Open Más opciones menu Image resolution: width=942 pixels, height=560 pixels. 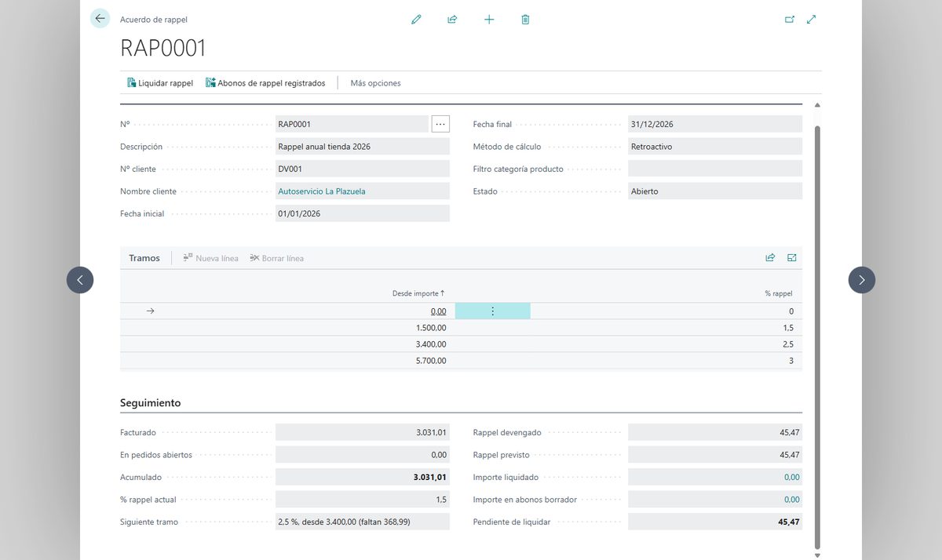pos(375,83)
